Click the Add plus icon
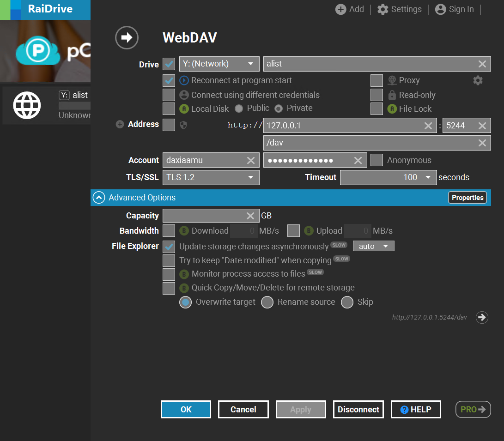 point(341,9)
